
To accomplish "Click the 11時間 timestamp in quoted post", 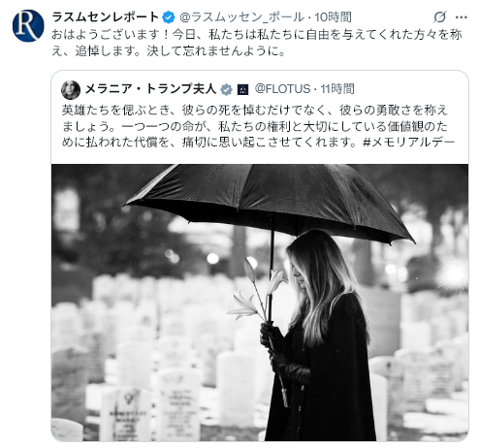I will 337,89.
